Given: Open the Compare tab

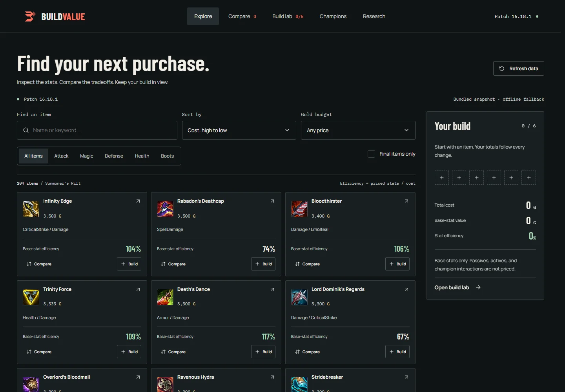Looking at the screenshot, I should (242, 16).
